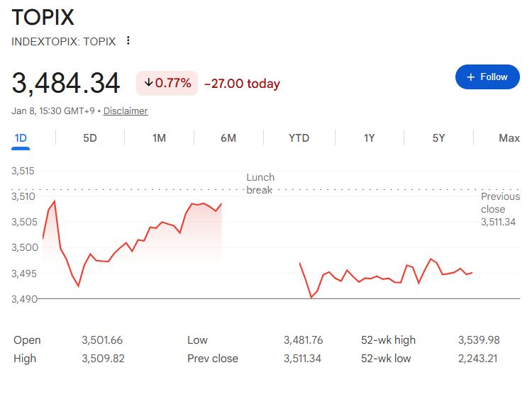Click the down arrow in percentage badge
The width and height of the screenshot is (532, 404).
click(148, 84)
